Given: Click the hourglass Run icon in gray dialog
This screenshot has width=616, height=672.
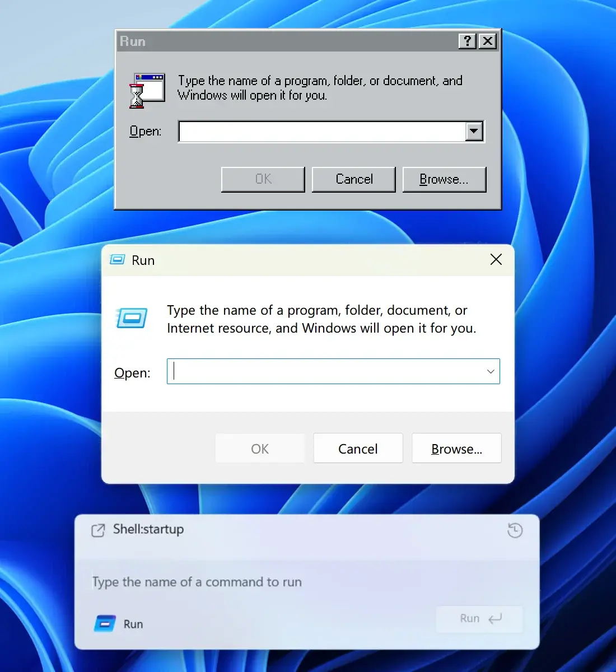Looking at the screenshot, I should pos(147,90).
